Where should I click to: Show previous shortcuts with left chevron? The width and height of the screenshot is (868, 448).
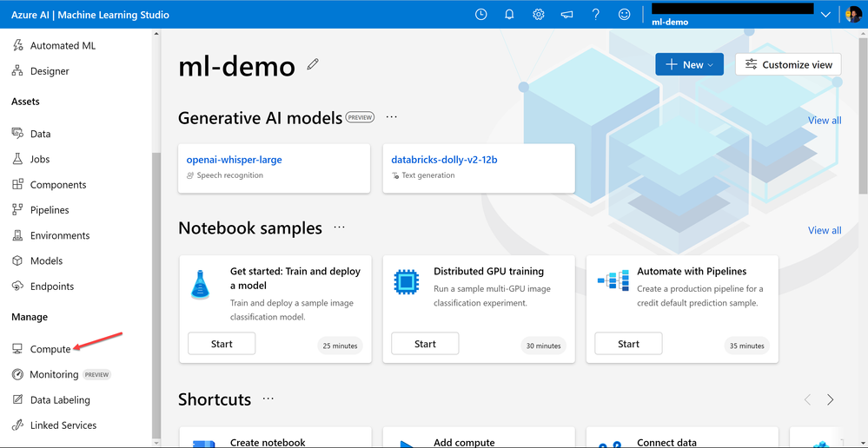(807, 399)
